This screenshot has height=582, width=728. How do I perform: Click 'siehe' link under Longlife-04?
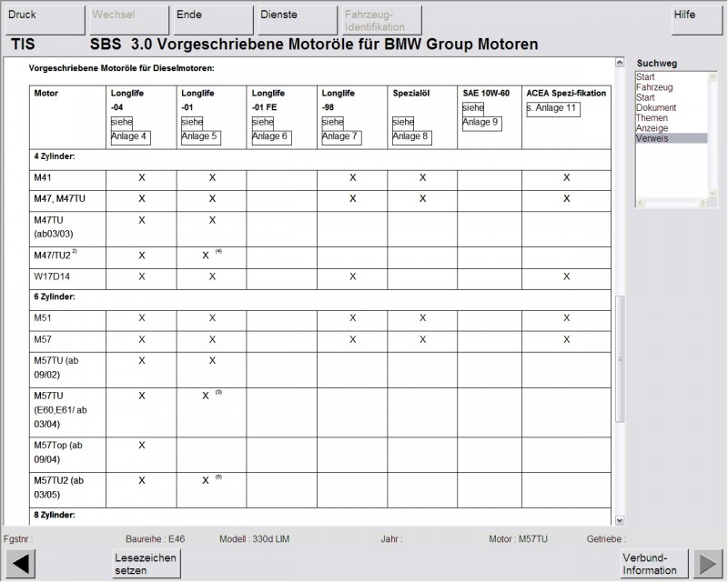point(122,123)
